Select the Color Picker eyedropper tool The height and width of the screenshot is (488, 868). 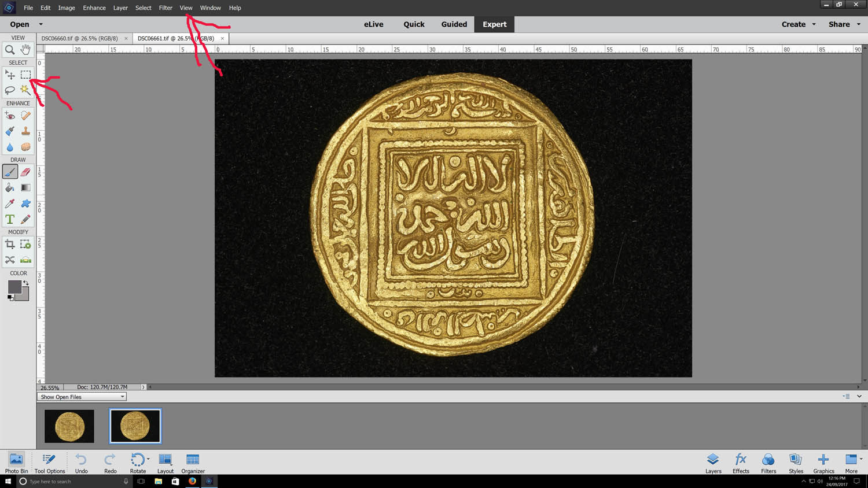pyautogui.click(x=10, y=204)
